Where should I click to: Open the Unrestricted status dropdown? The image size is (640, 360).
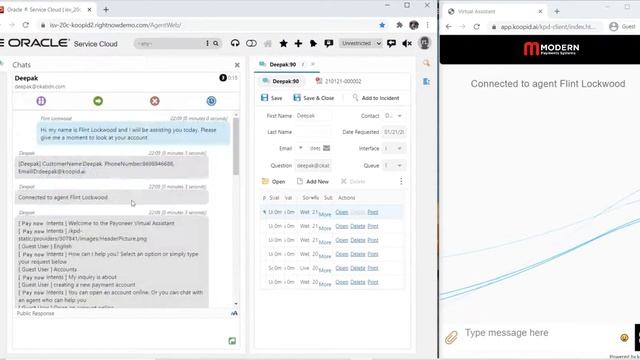tap(361, 43)
